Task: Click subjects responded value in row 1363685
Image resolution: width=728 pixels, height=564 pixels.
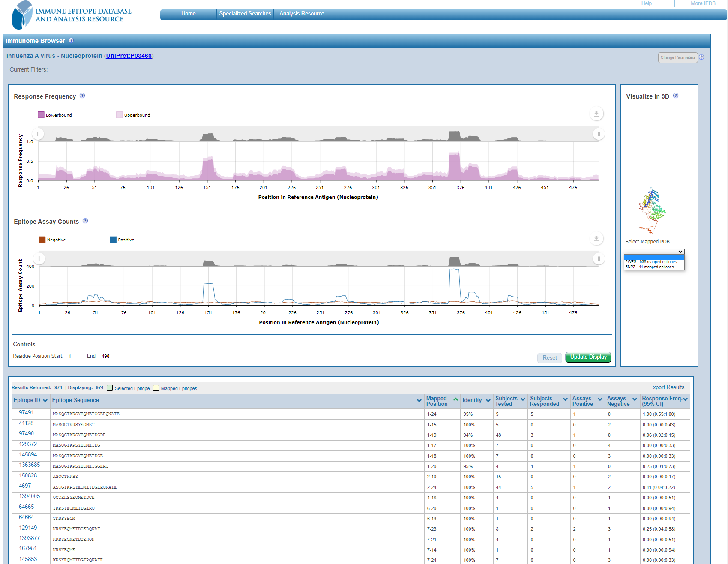Action: click(532, 466)
